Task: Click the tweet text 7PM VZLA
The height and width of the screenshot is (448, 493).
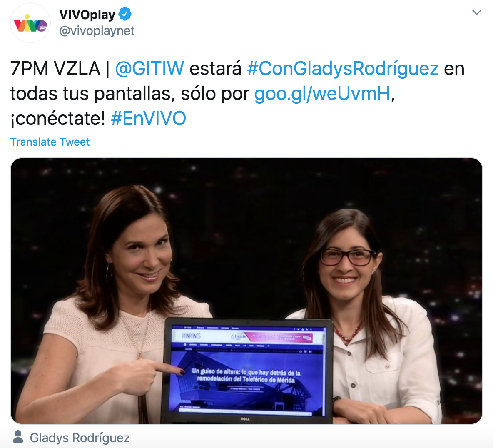Action: (55, 68)
